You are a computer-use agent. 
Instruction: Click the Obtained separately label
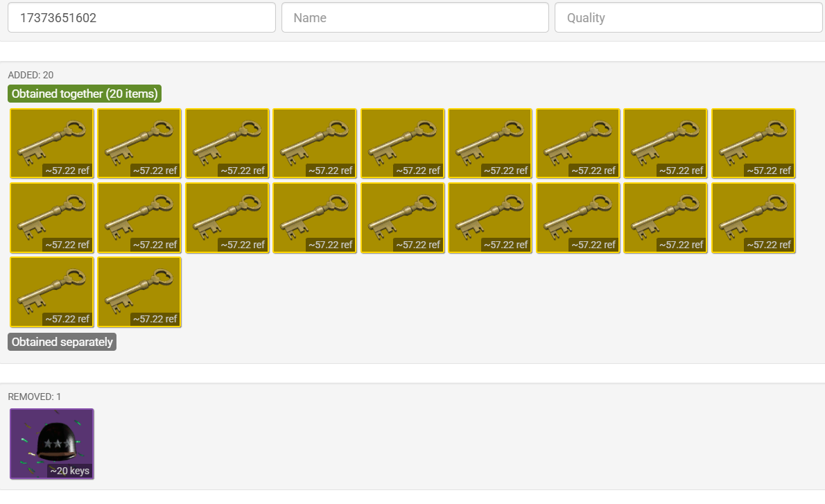coord(62,342)
